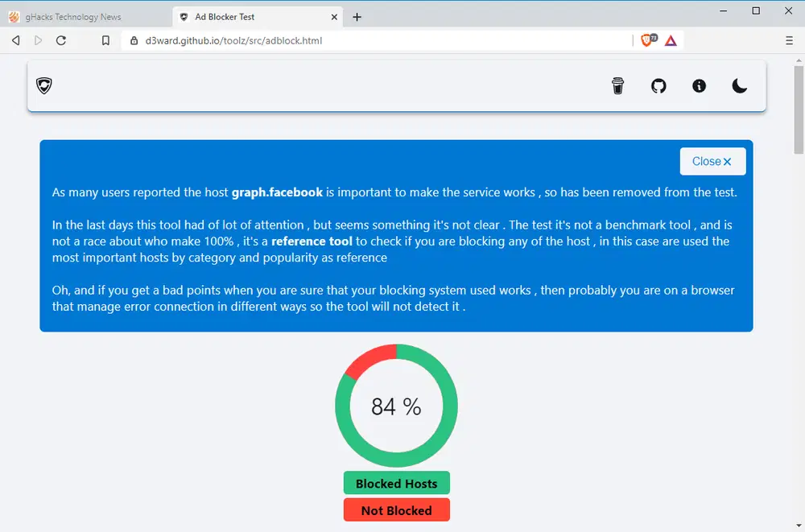Screen dimensions: 805x532
Task: Open a new browser tab
Action: point(357,17)
